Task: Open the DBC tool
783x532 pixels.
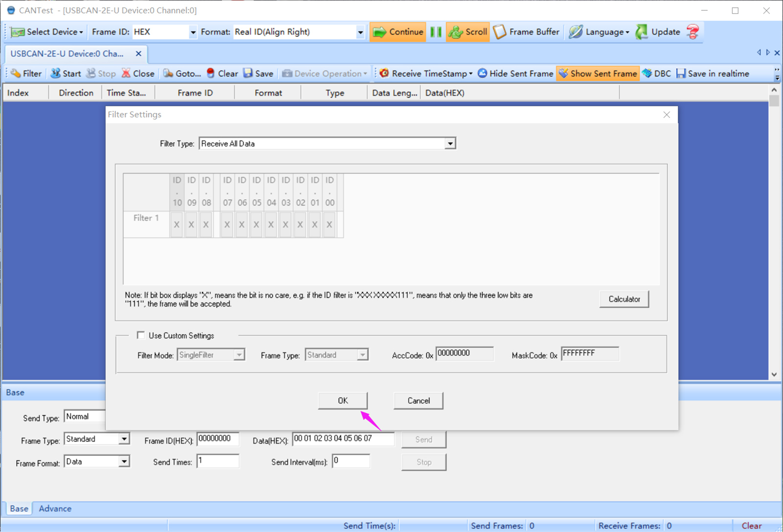Action: point(656,73)
